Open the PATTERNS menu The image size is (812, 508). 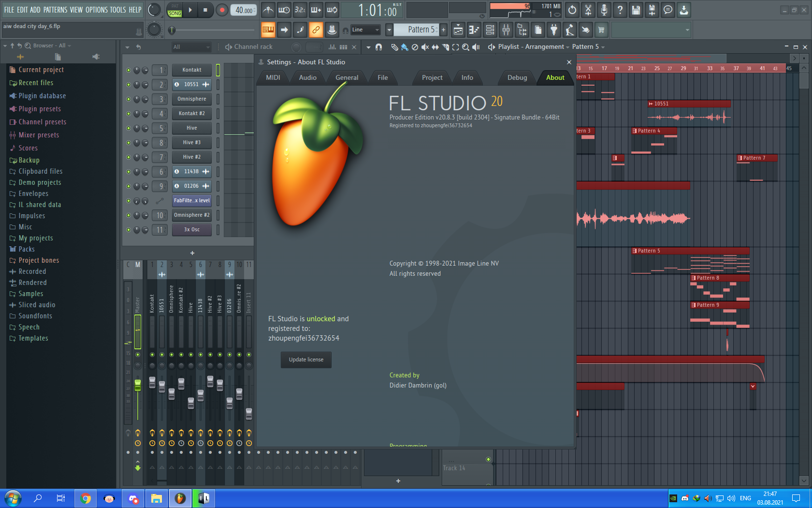click(x=55, y=10)
